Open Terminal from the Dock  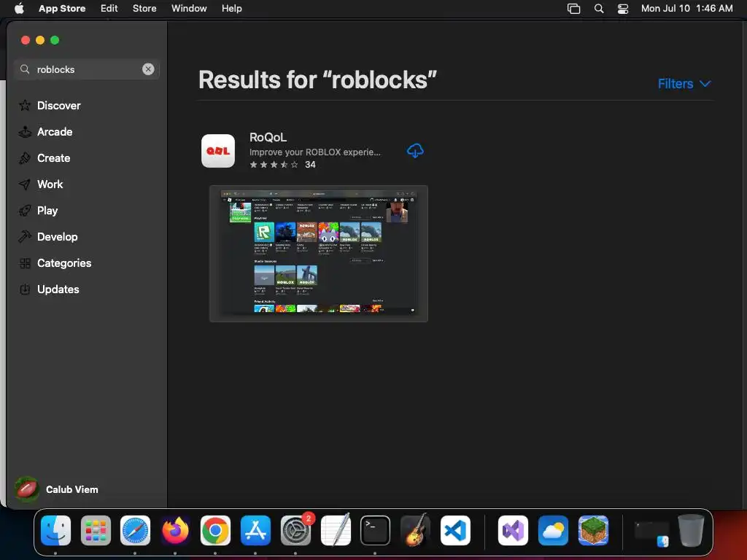[x=375, y=530]
